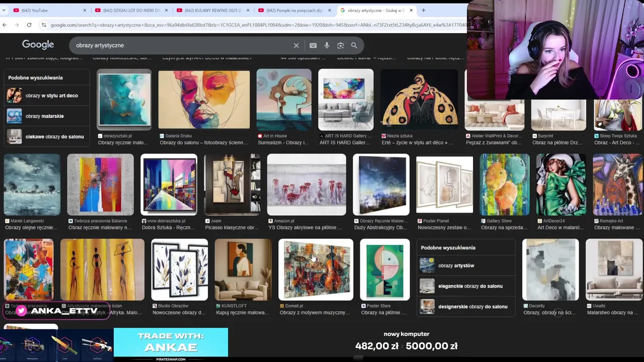Open site info icon in the address bar
The image size is (644, 362).
click(x=44, y=25)
